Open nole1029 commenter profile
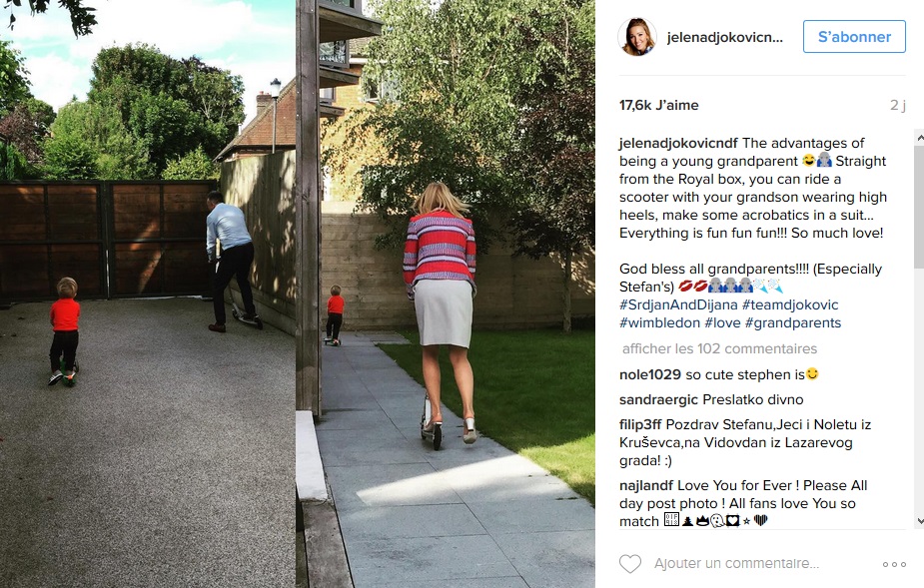Viewport: 924px width, 588px height. click(x=650, y=374)
